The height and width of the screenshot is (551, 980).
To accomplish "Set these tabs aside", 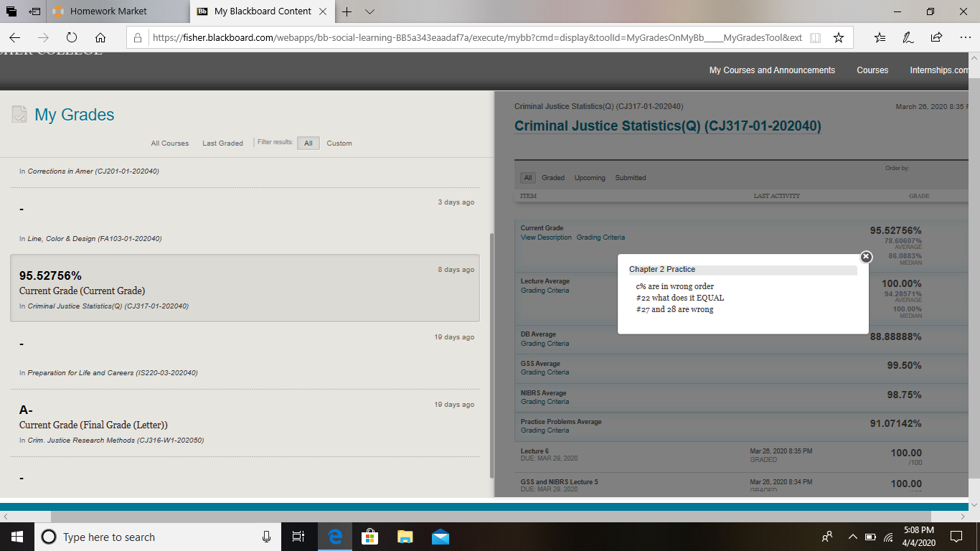I will [34, 11].
